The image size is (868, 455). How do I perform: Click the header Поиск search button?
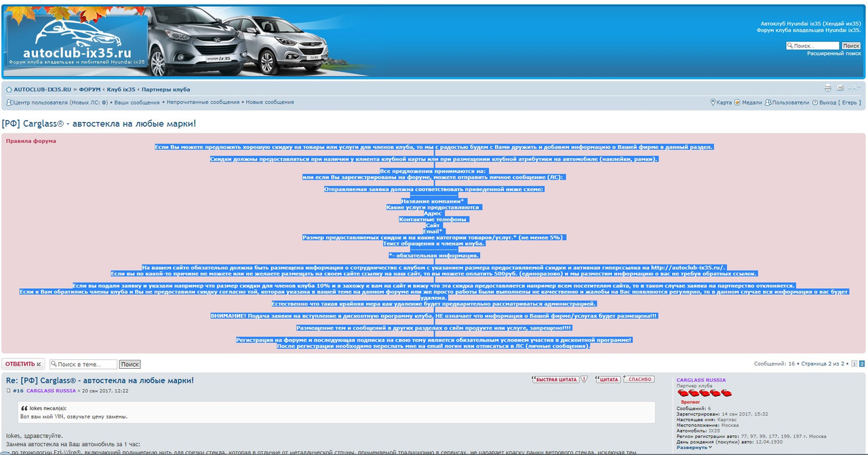851,45
